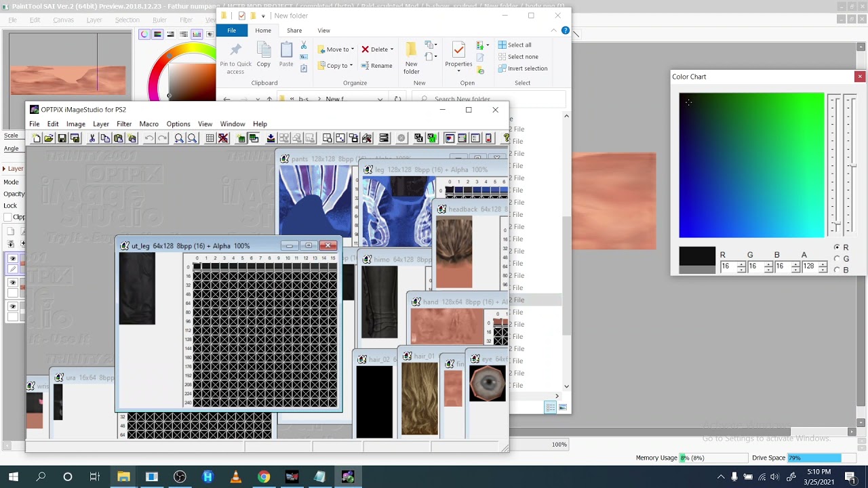Toggle grid display icon in OPTPiX toolbar
This screenshot has height=488, width=868.
(x=210, y=138)
